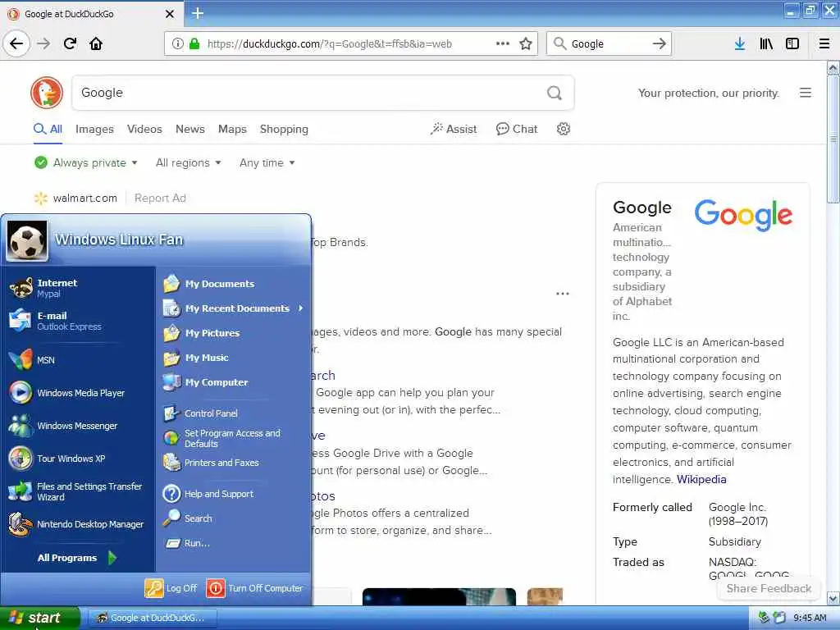840x630 pixels.
Task: Run search with toolbar go arrow
Action: pos(660,44)
